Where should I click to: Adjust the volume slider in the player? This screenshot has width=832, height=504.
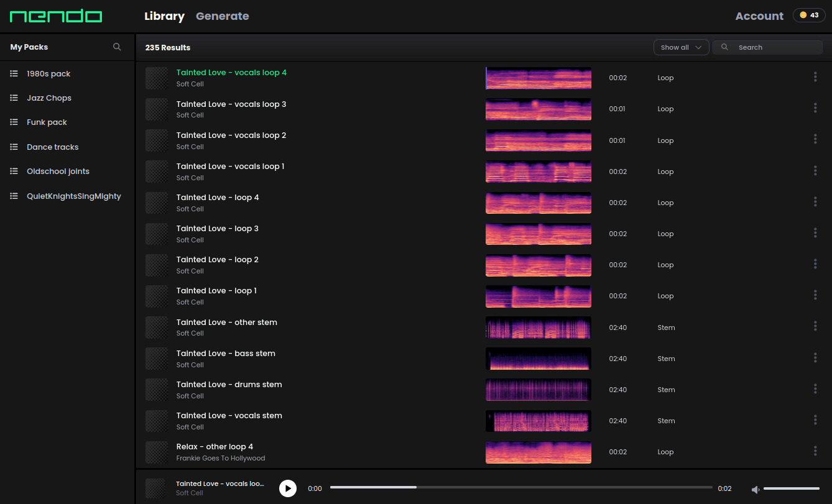click(791, 488)
